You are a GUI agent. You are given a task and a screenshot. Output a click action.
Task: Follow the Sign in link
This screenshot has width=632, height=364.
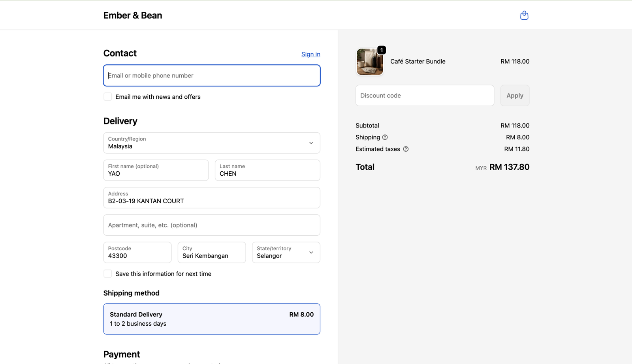point(311,54)
